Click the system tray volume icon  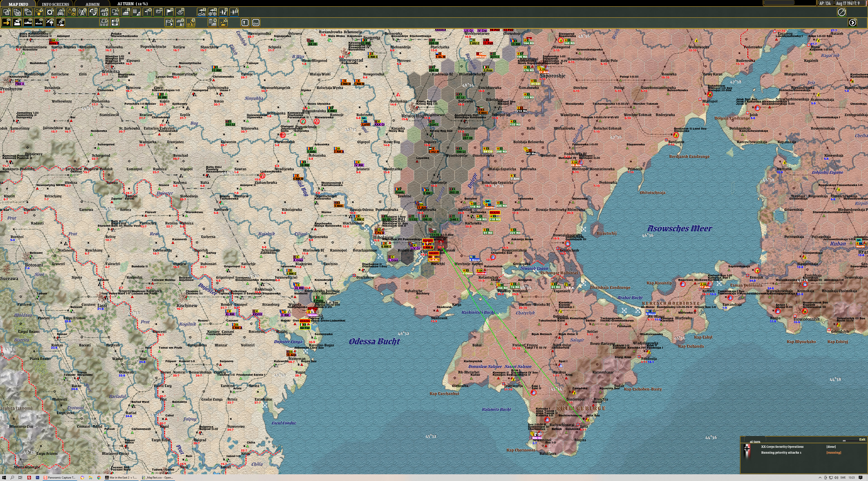(x=836, y=477)
